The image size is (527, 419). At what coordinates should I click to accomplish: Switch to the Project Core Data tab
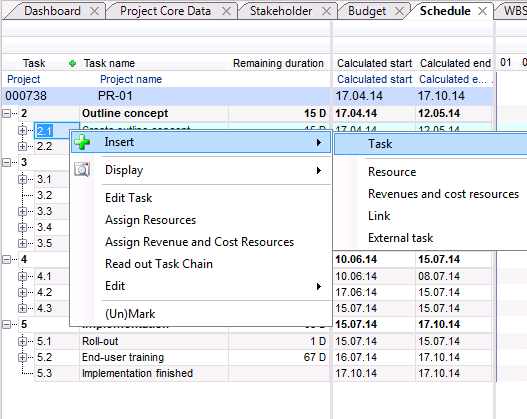click(165, 11)
